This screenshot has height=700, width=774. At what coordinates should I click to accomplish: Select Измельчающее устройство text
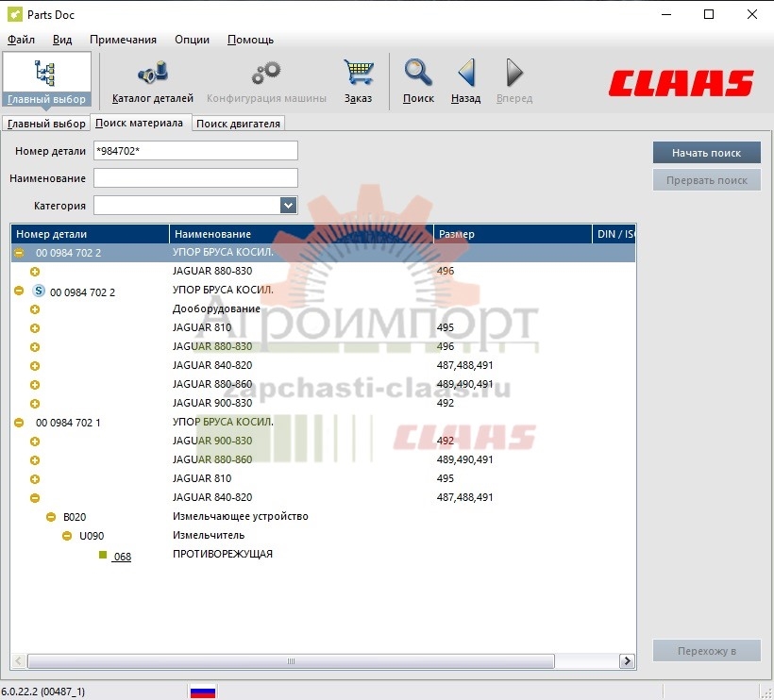click(241, 516)
